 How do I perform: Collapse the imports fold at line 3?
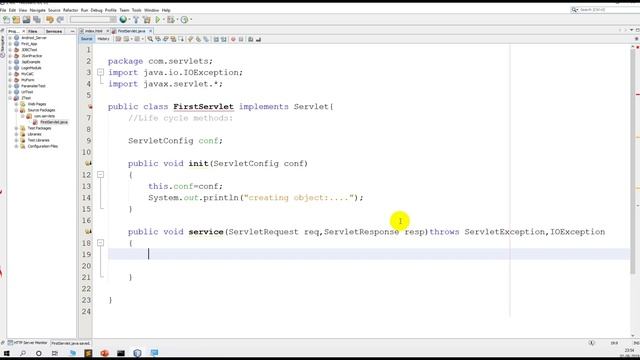pos(100,72)
